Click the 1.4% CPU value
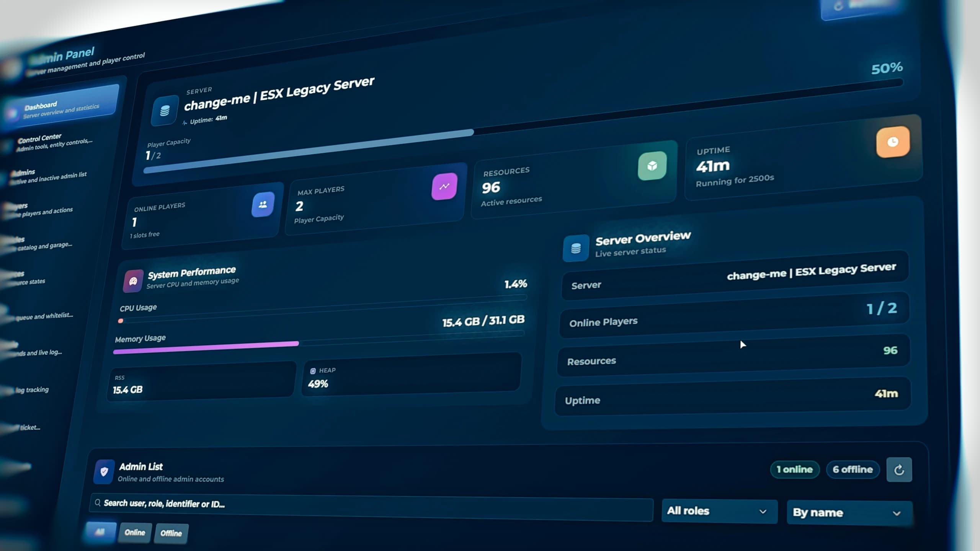This screenshot has height=551, width=980. [x=516, y=284]
